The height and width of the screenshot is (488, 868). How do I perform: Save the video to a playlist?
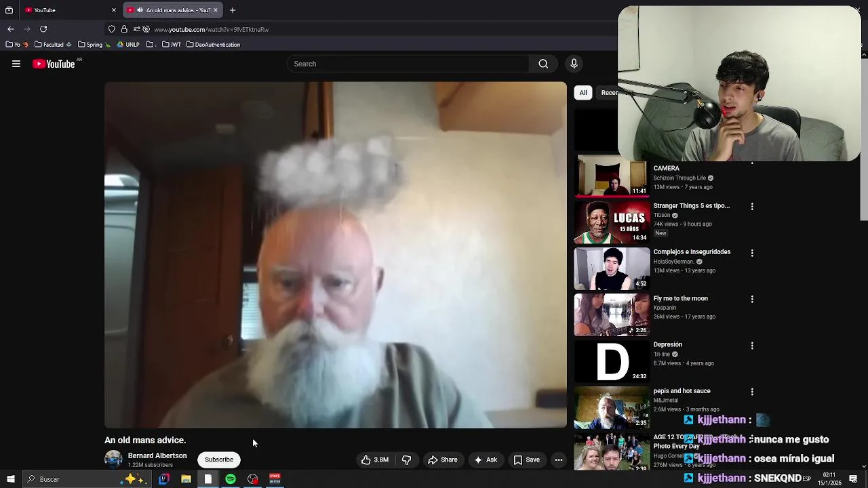pyautogui.click(x=527, y=460)
